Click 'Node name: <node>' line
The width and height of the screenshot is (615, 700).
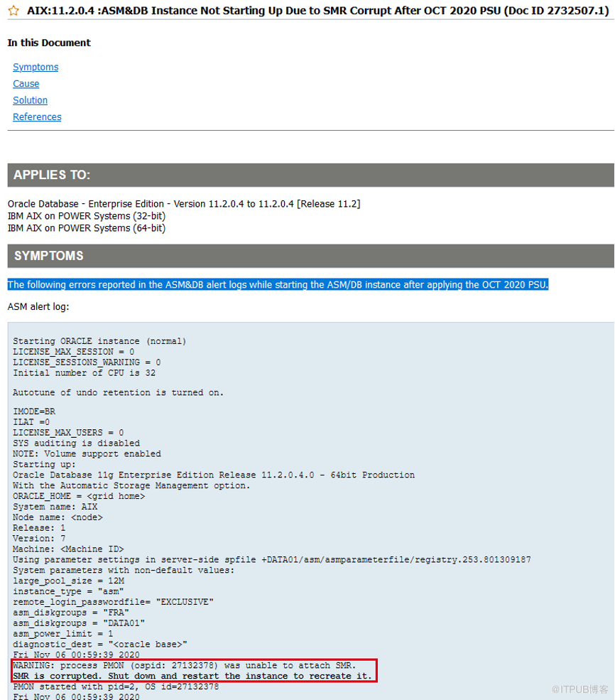point(58,518)
